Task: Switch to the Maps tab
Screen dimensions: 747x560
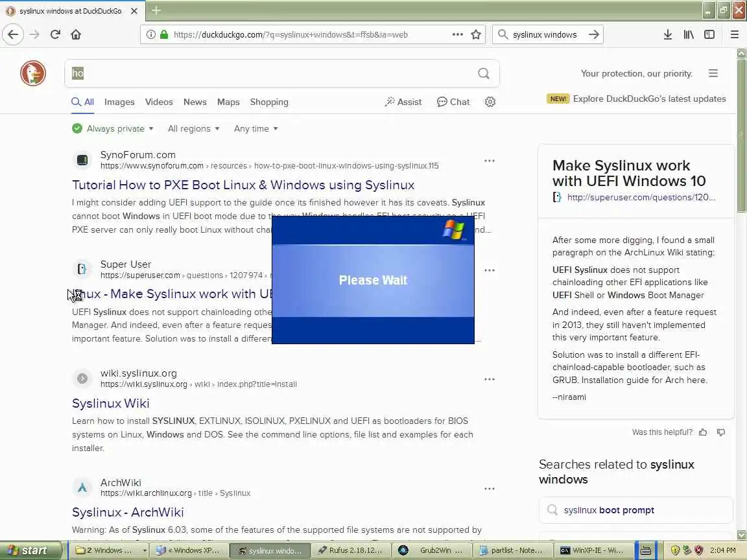Action: [228, 102]
